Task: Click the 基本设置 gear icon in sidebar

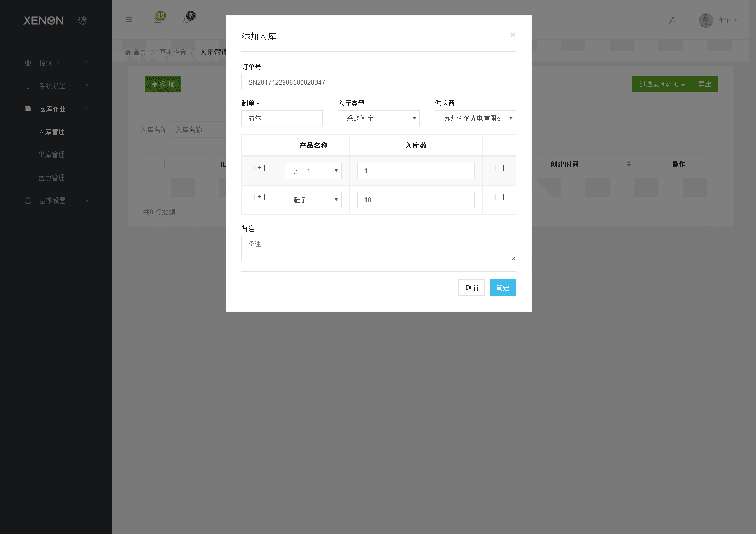Action: [x=28, y=200]
